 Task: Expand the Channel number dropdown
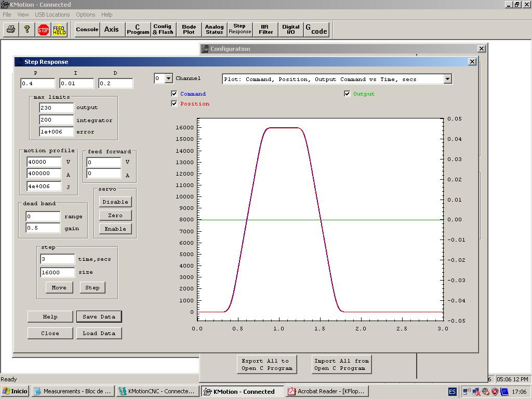coord(168,79)
